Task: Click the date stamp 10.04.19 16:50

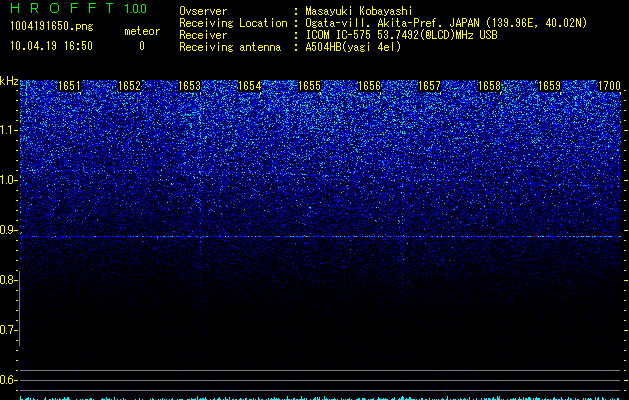Action: coord(51,46)
